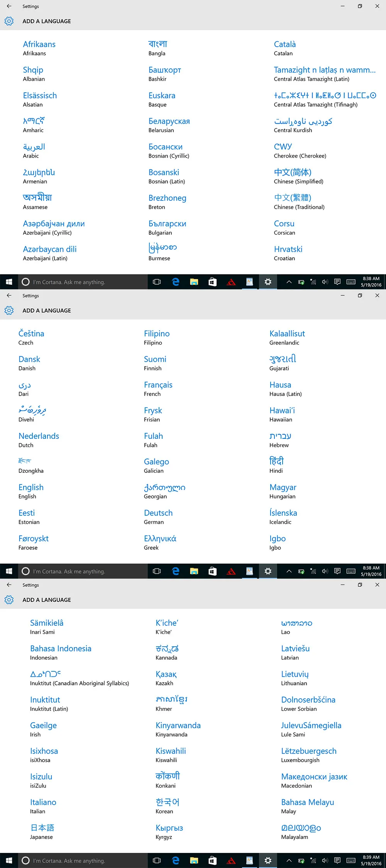Select Français French

[158, 389]
